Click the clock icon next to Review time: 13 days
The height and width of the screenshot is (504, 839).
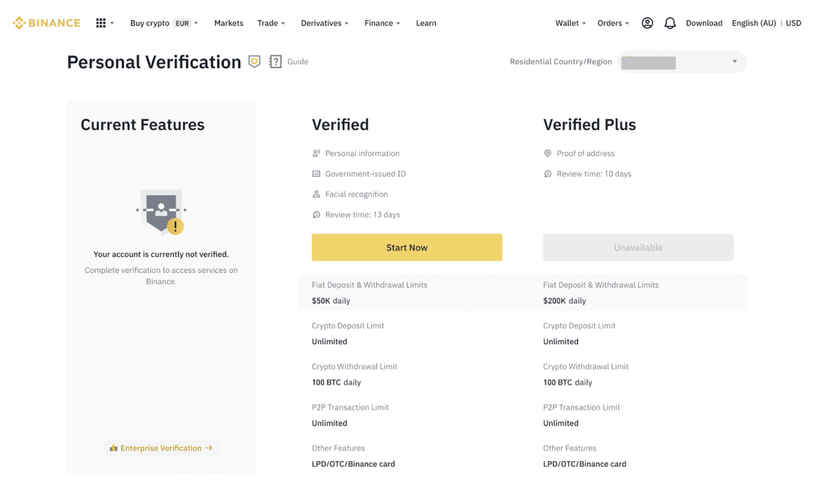(x=316, y=214)
